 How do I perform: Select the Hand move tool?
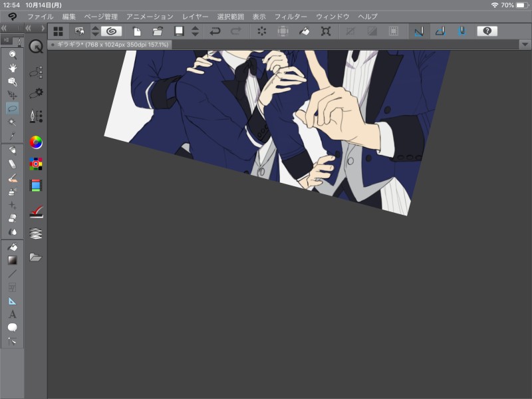click(x=12, y=68)
